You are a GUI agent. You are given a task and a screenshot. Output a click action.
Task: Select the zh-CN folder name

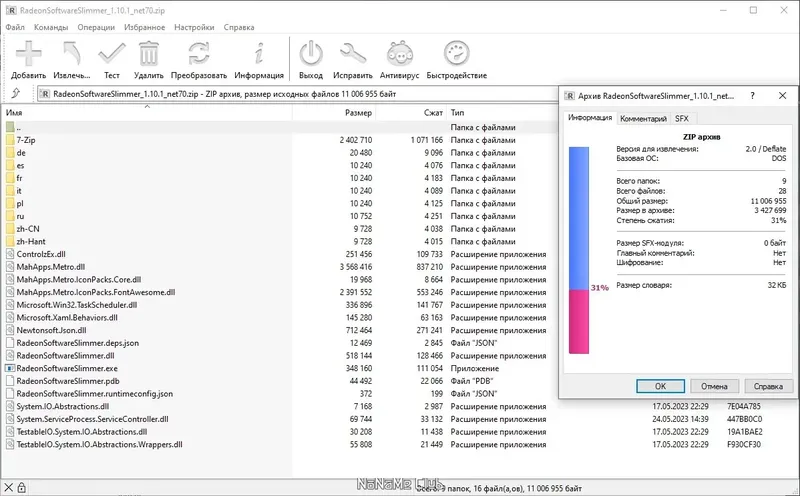pos(28,229)
